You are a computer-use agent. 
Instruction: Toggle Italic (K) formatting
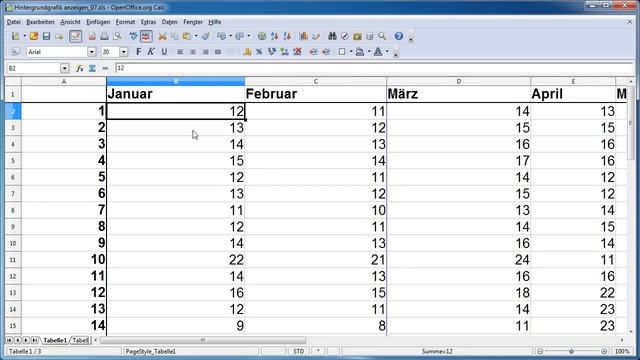(151, 52)
